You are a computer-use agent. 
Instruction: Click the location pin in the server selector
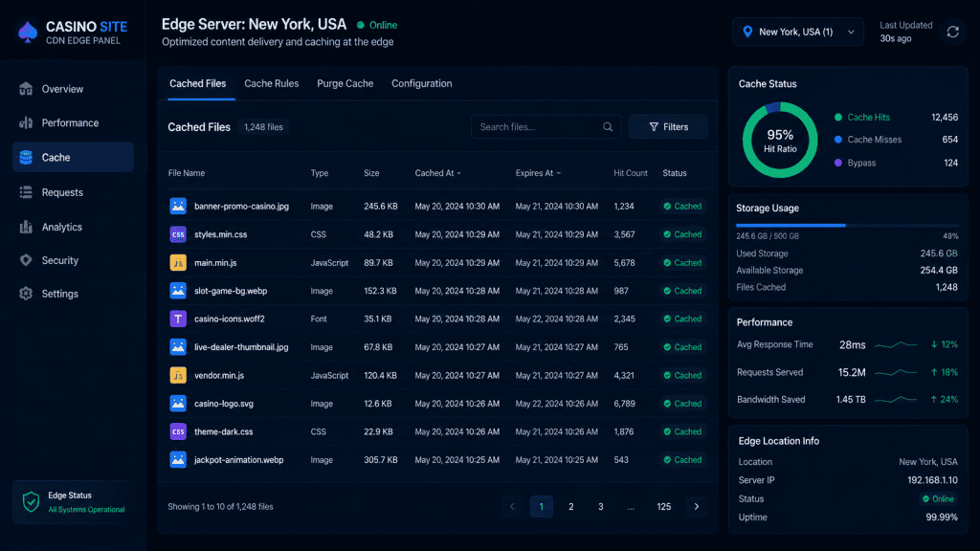click(747, 32)
